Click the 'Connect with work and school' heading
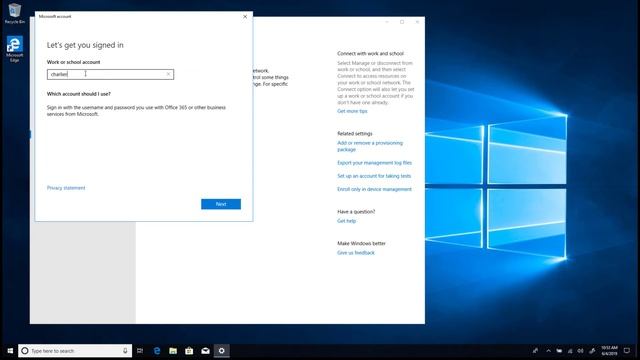The height and width of the screenshot is (360, 640). (370, 53)
